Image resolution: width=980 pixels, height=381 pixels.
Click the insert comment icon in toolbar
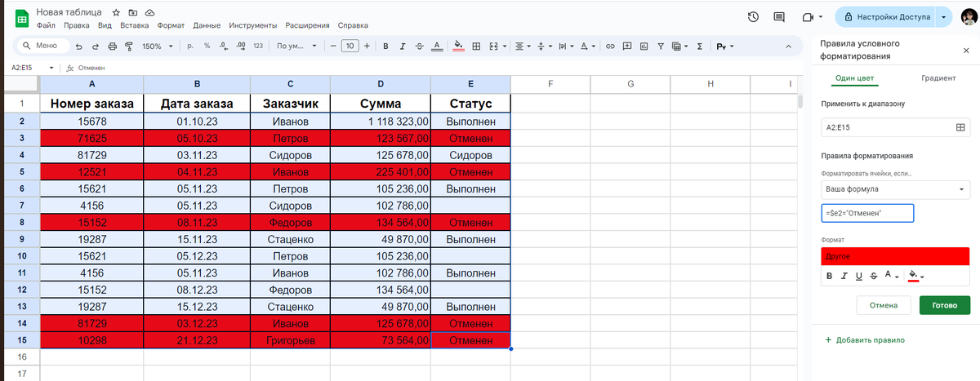(626, 47)
